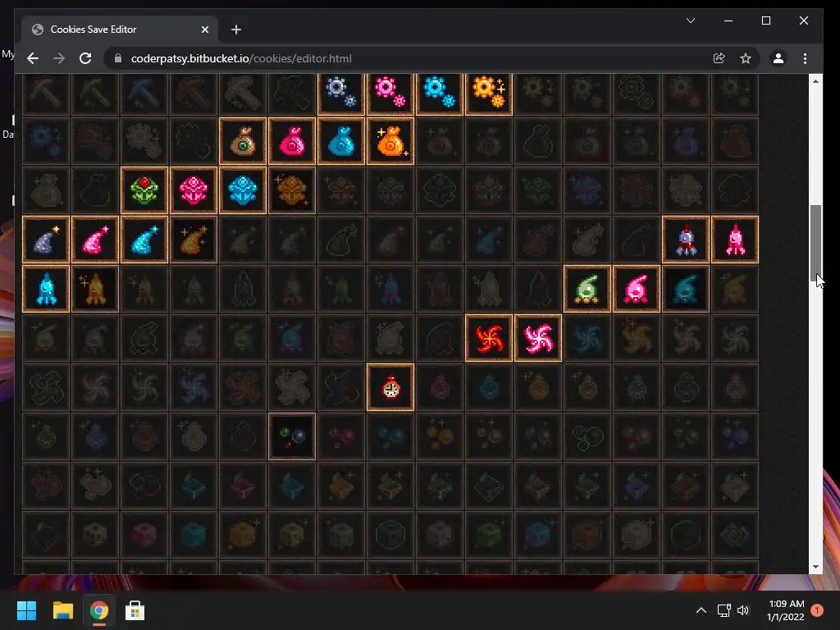Viewport: 840px width, 630px height.
Task: Click the vertical scrollbar thumb
Action: tap(815, 243)
